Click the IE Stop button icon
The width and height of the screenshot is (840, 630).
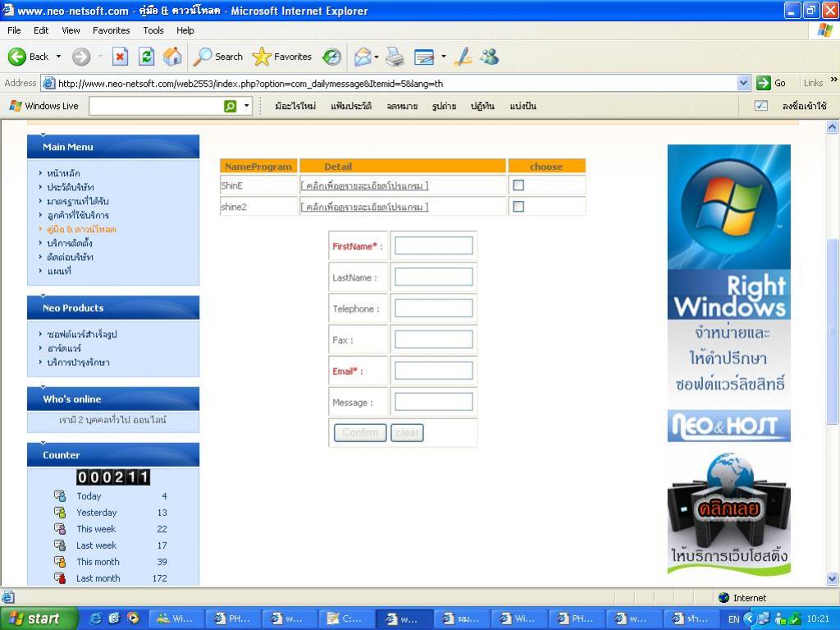click(120, 57)
